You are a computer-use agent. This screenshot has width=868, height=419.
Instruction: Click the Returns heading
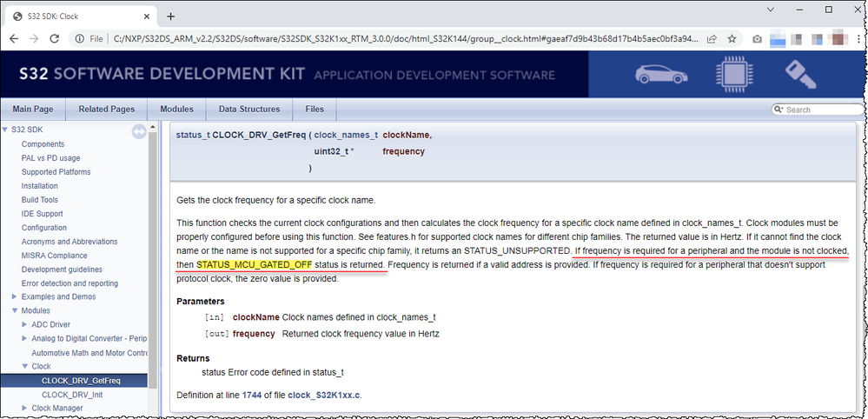[193, 358]
